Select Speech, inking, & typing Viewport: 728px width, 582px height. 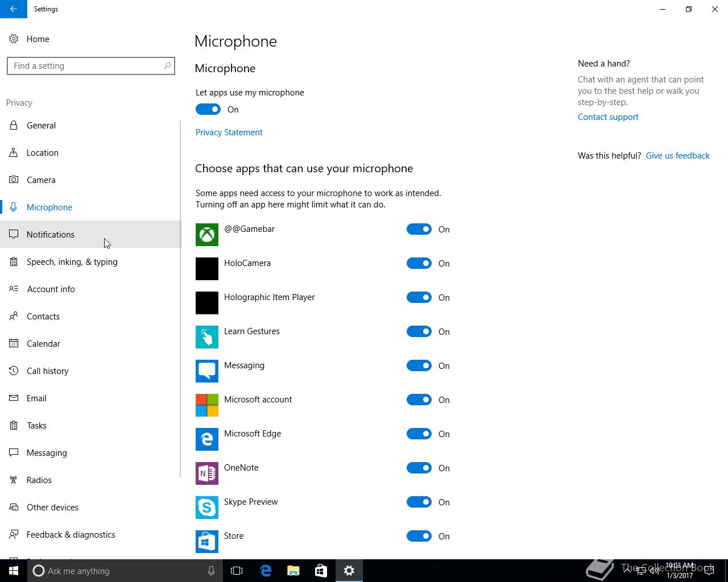[x=90, y=261]
